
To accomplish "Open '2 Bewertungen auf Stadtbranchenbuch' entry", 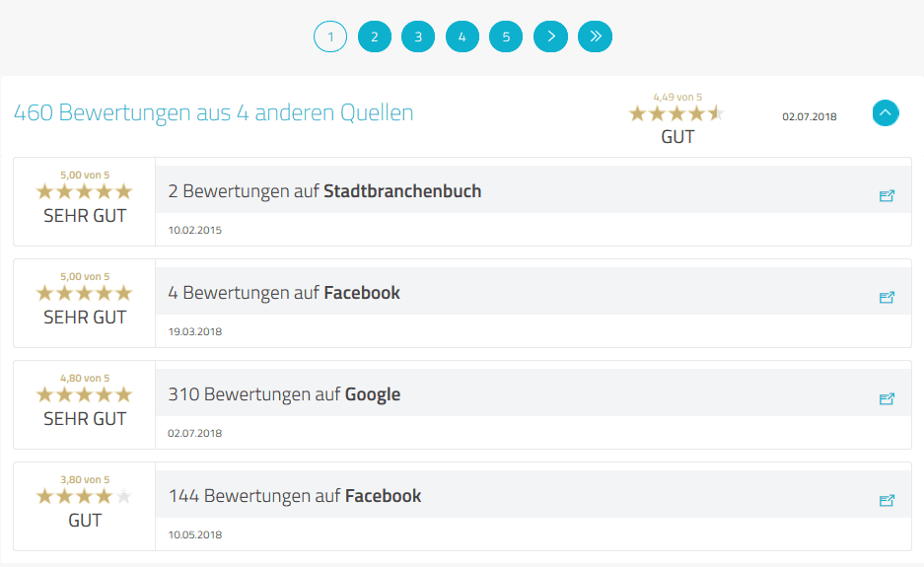I will pos(324,191).
